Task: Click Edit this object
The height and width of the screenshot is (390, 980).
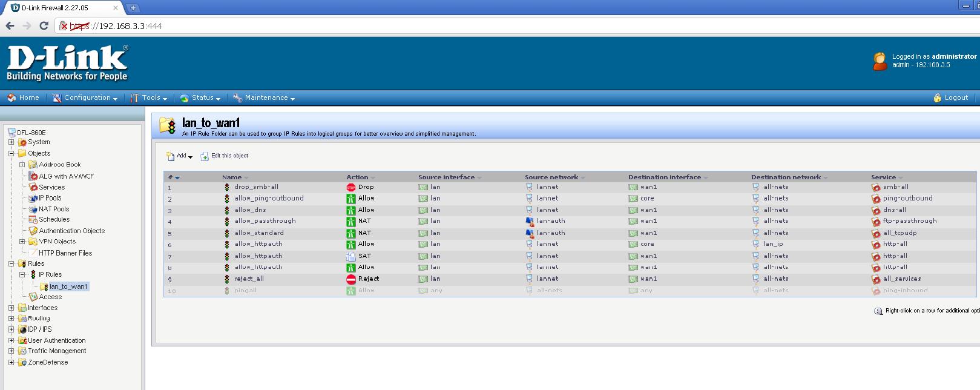Action: click(225, 156)
